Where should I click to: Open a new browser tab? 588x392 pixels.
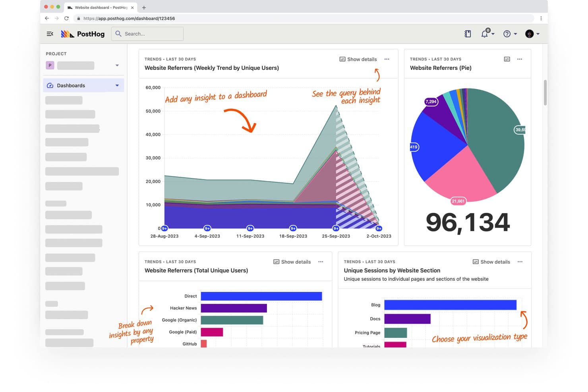144,8
